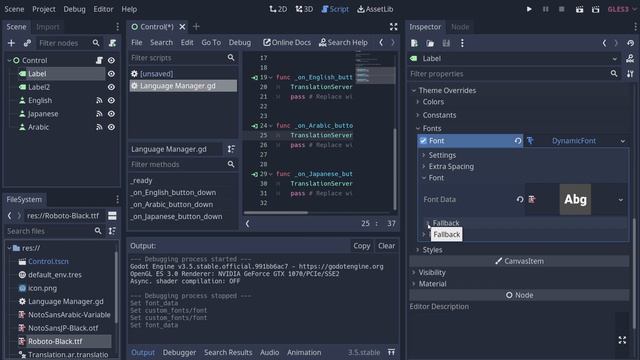Open Search Help
Image resolution: width=640 pixels, height=360 pixels.
coord(343,42)
